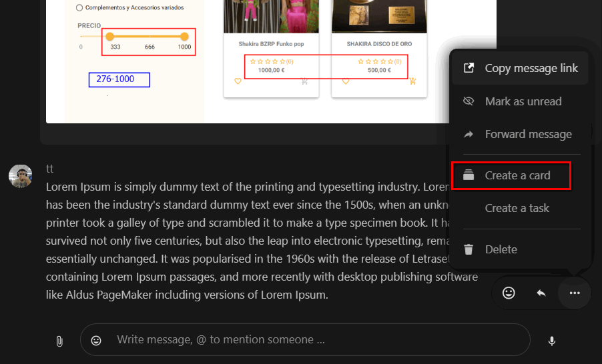Click the 500,00 € price text
Screen dimensions: 602x364
(379, 70)
